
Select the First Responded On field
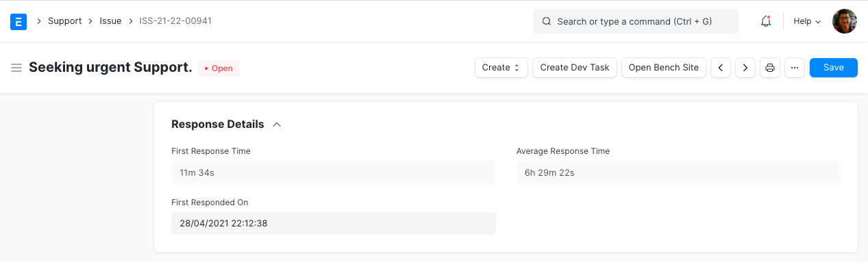[334, 224]
